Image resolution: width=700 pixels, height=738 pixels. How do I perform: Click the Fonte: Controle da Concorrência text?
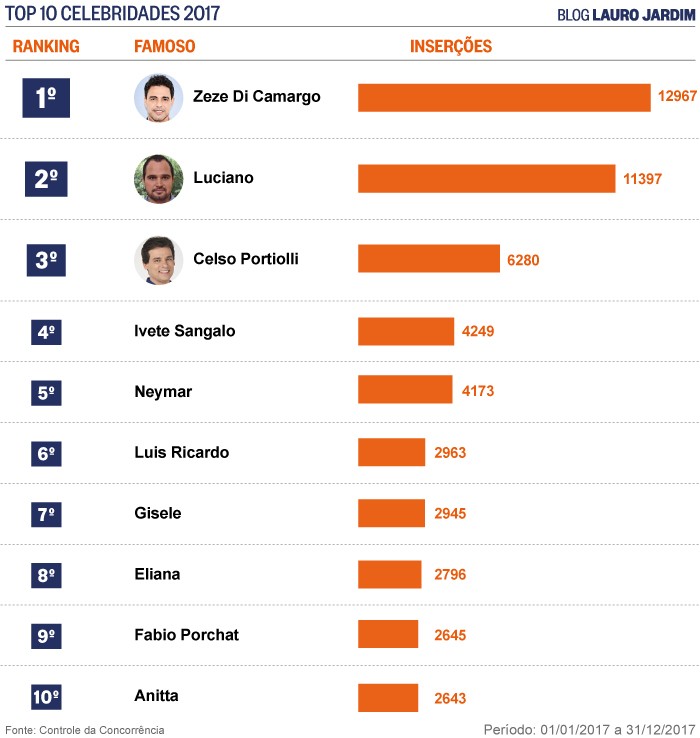coord(85,730)
